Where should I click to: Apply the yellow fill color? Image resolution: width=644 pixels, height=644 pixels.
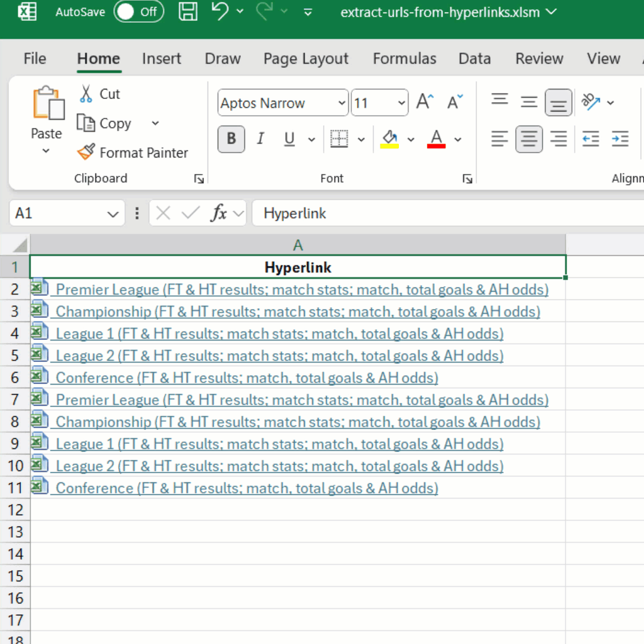point(389,140)
